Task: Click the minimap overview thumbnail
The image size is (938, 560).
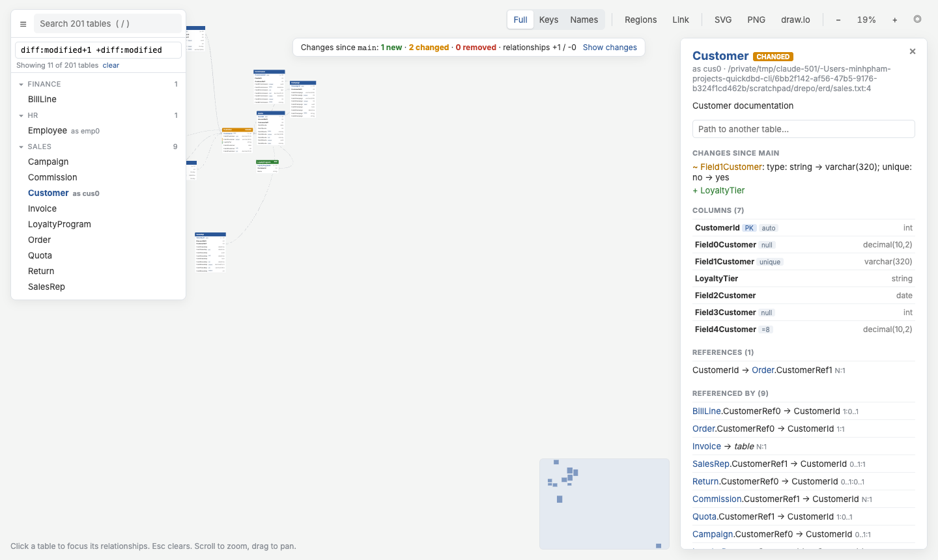Action: coord(604,504)
